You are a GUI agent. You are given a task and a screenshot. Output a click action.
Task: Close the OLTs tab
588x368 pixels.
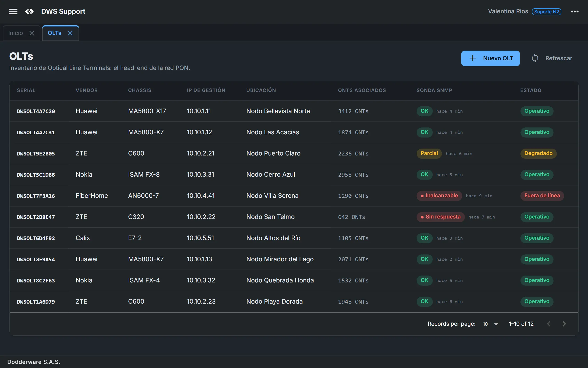[x=70, y=33]
